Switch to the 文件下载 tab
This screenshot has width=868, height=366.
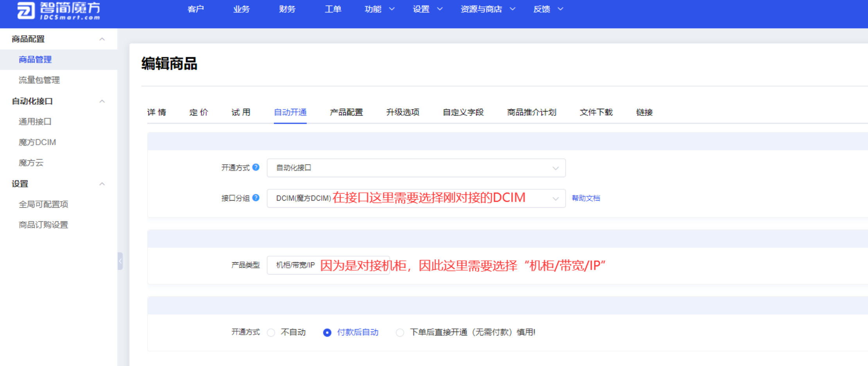pos(596,112)
